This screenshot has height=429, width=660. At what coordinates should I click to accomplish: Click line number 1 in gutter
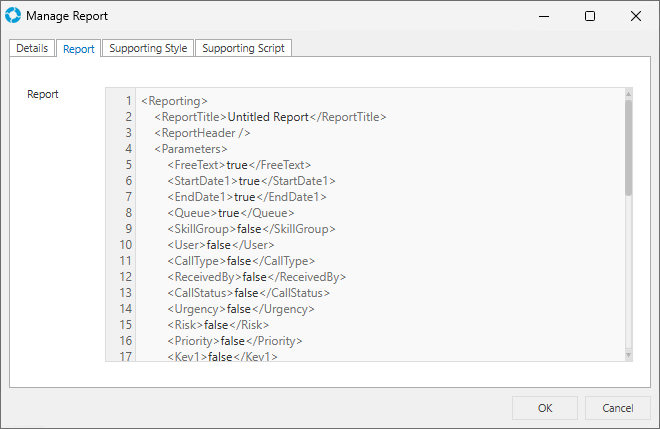128,101
